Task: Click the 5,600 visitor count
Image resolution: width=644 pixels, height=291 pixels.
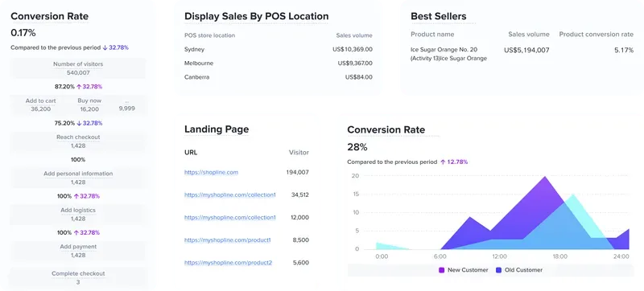Action: (300, 263)
